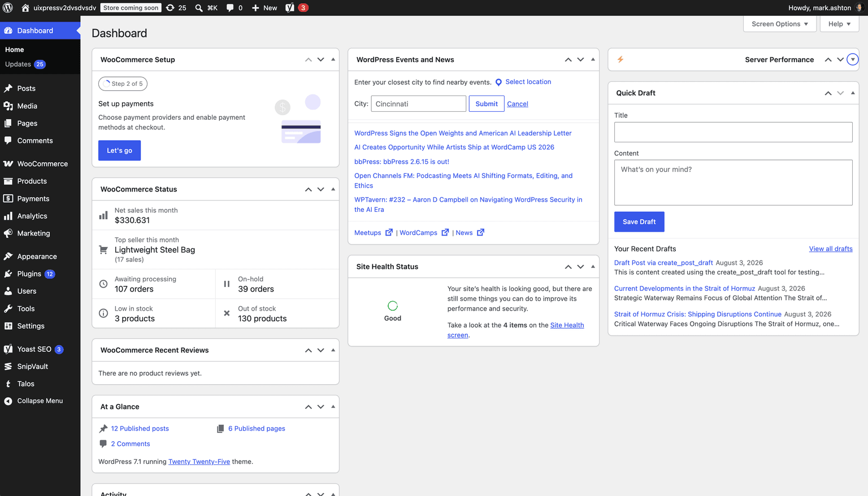Viewport: 868px width, 496px height.
Task: Toggle the WordPress Events and News panel
Action: click(593, 59)
